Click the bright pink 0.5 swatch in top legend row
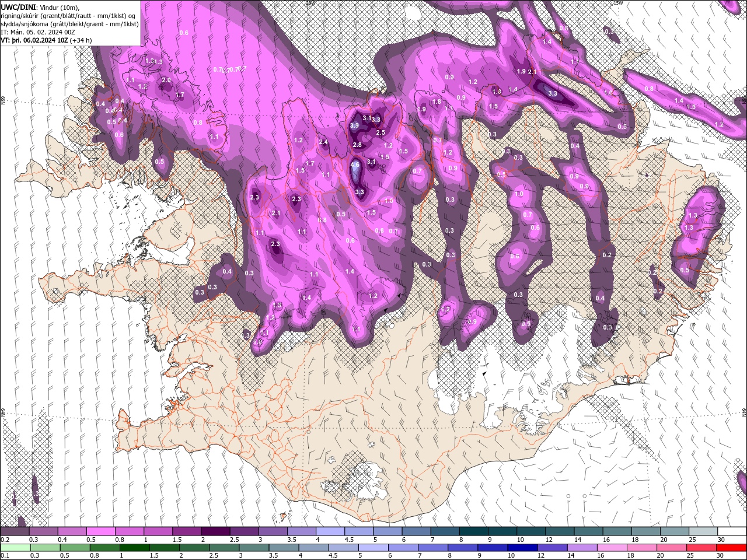The height and width of the screenshot is (560, 747). [x=100, y=531]
